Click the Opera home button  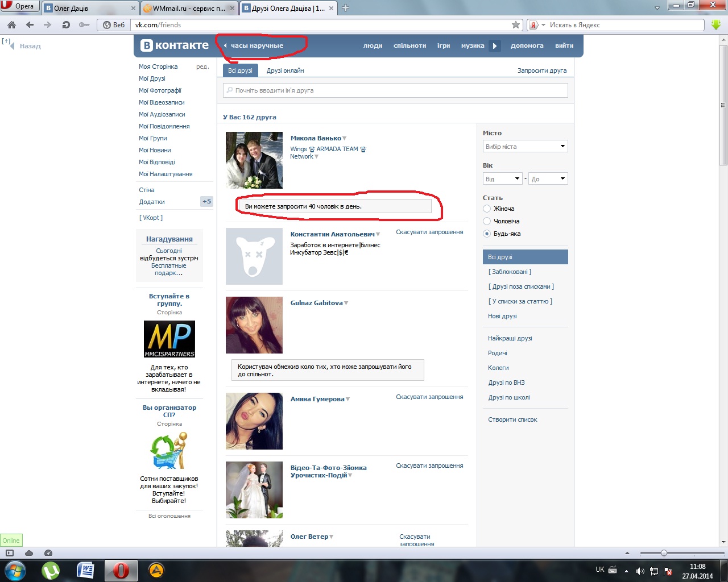point(11,25)
